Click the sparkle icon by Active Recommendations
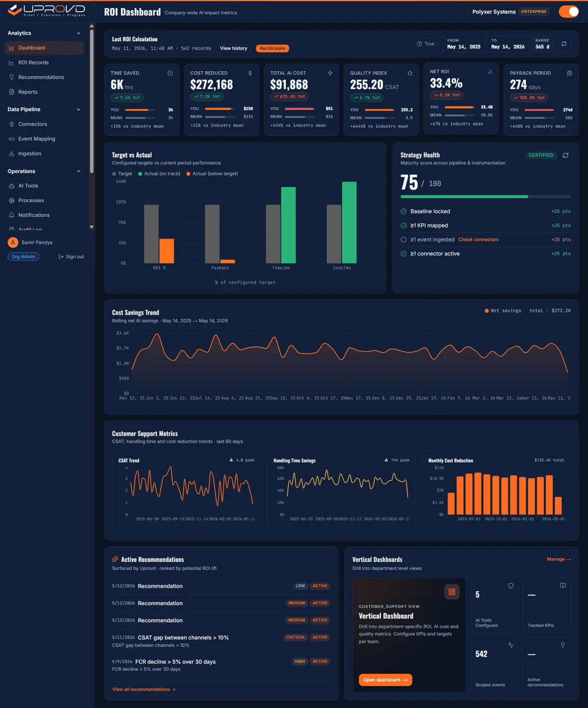 pyautogui.click(x=115, y=559)
